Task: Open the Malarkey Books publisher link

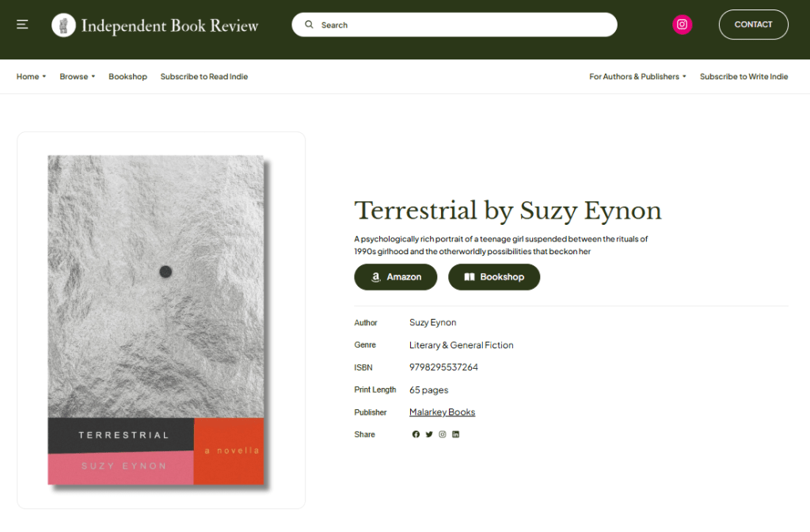Action: 442,412
